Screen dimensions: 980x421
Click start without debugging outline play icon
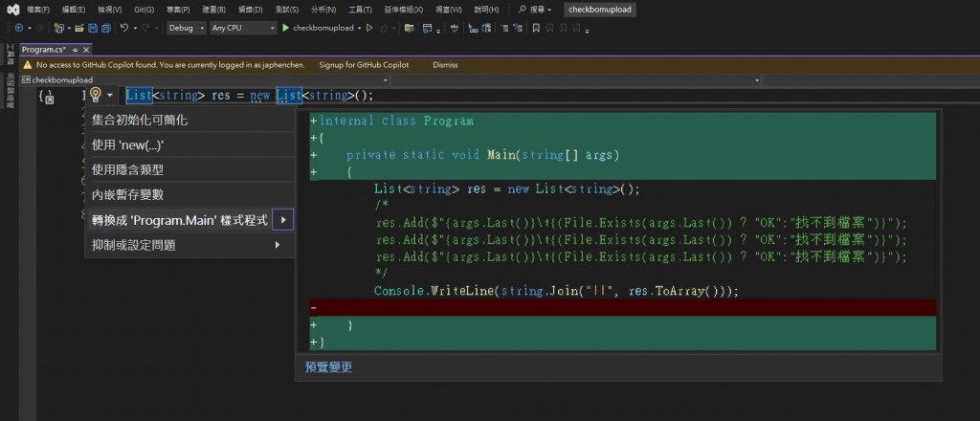coord(369,28)
